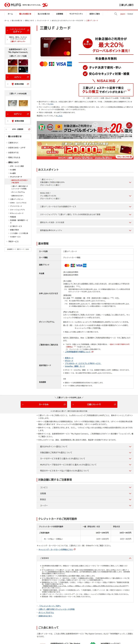Expand 対象店舗のご利用が7%還元について
The height and width of the screenshot is (644, 138).
(x=85, y=453)
